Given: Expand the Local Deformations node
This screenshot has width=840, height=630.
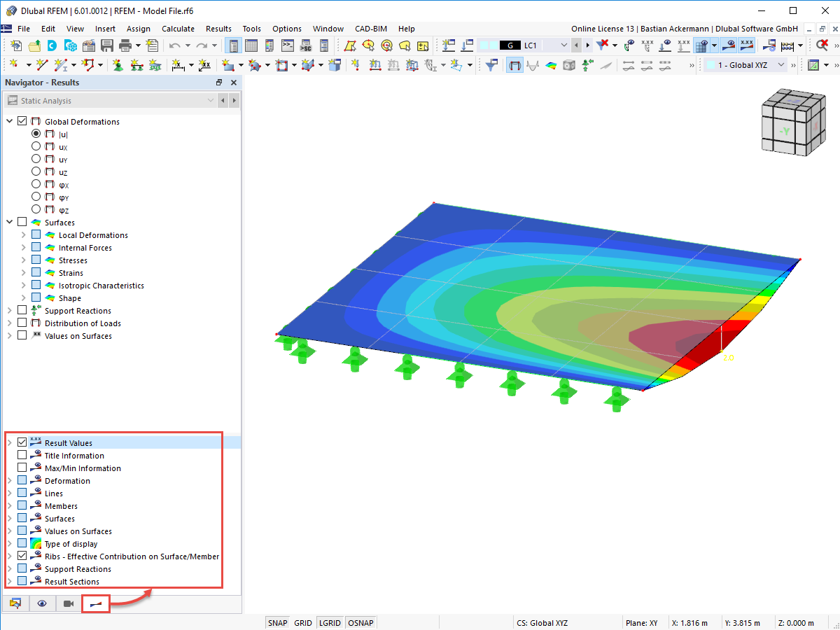Looking at the screenshot, I should click(24, 234).
